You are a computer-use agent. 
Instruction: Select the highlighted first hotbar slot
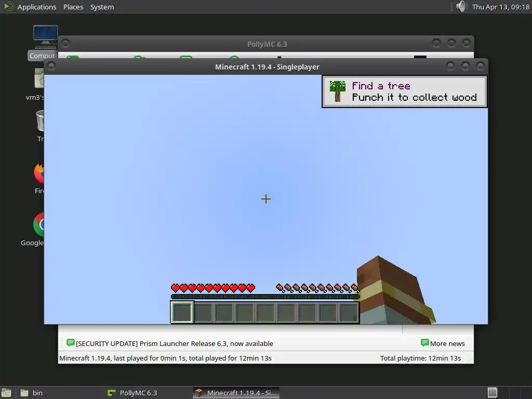pyautogui.click(x=182, y=312)
